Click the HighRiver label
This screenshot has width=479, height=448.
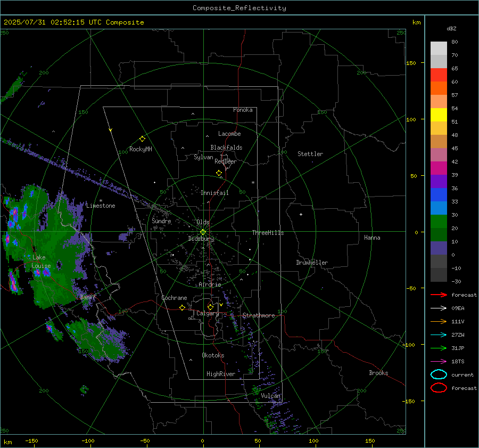[221, 374]
